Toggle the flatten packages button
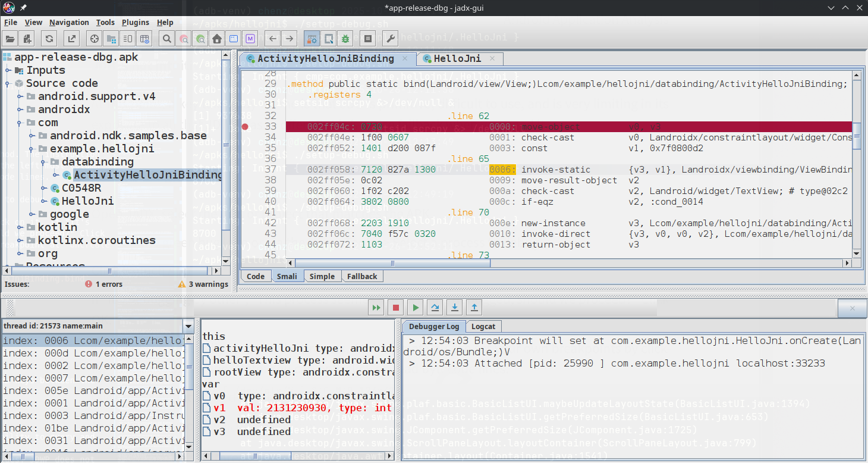Viewport: 868px width, 463px height. [x=111, y=39]
